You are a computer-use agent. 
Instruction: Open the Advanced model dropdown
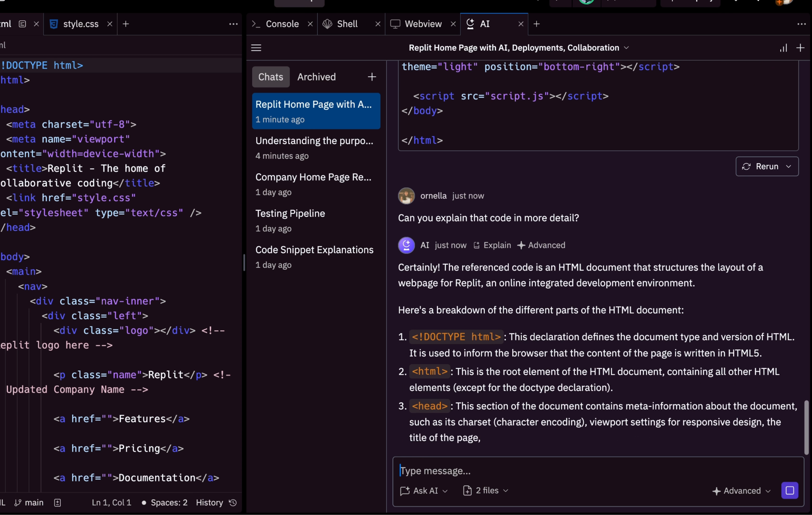741,491
